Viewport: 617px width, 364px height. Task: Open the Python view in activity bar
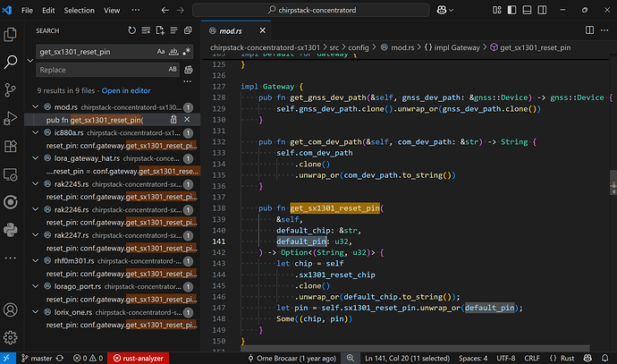pos(10,230)
